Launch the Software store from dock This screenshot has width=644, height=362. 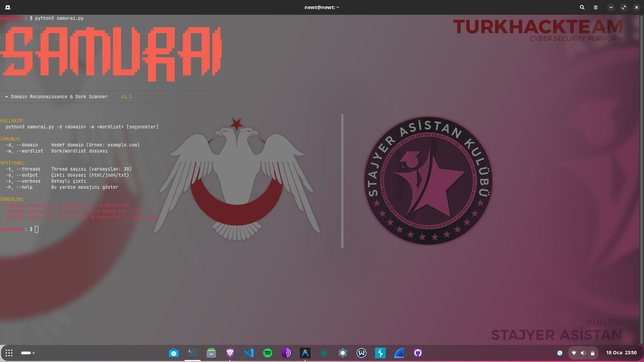click(x=174, y=353)
